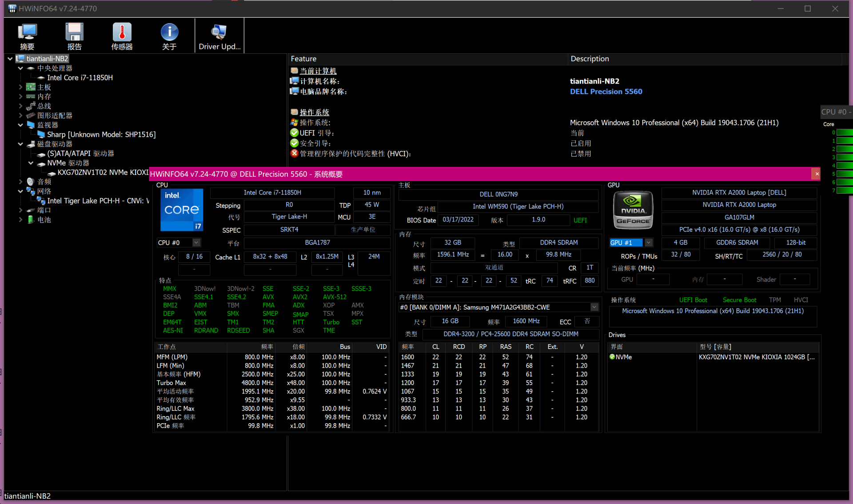This screenshot has height=504, width=853.
Task: Click the 电池 battery icon in tree
Action: click(31, 220)
